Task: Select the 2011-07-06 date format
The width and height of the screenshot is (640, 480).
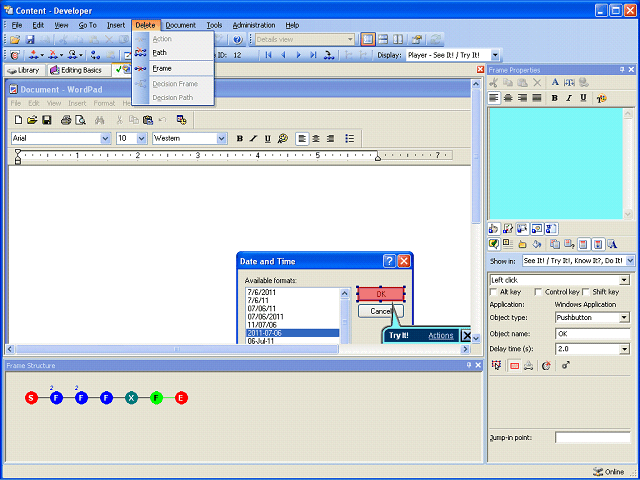Action: 293,333
